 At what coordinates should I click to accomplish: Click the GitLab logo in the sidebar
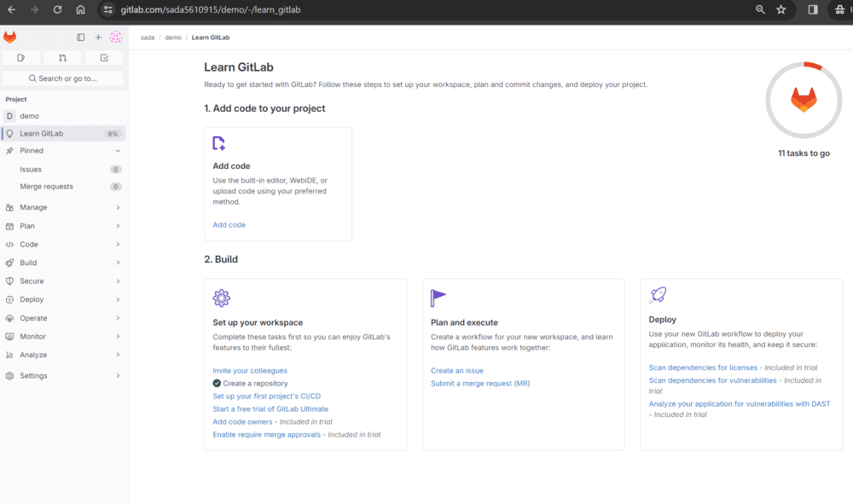pyautogui.click(x=9, y=37)
